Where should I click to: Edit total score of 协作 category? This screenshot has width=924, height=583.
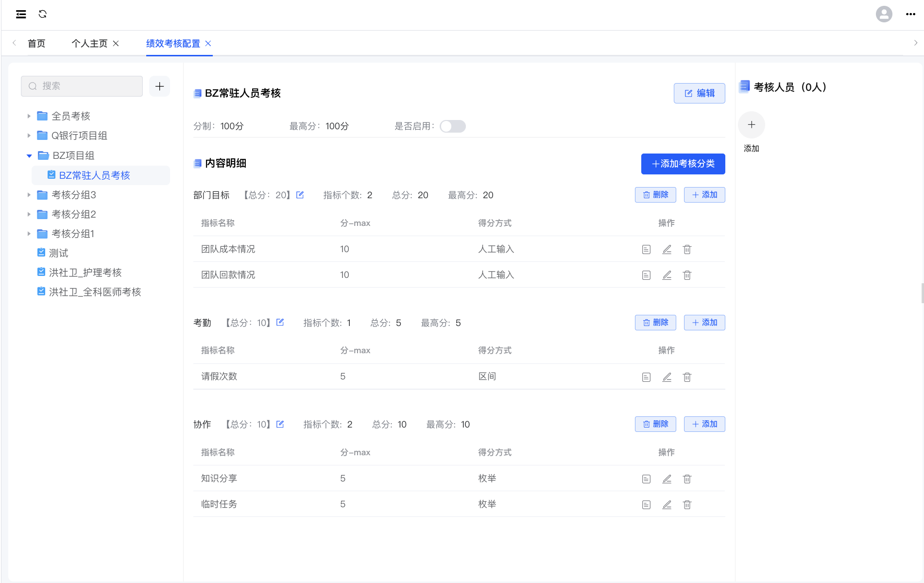[x=280, y=424]
